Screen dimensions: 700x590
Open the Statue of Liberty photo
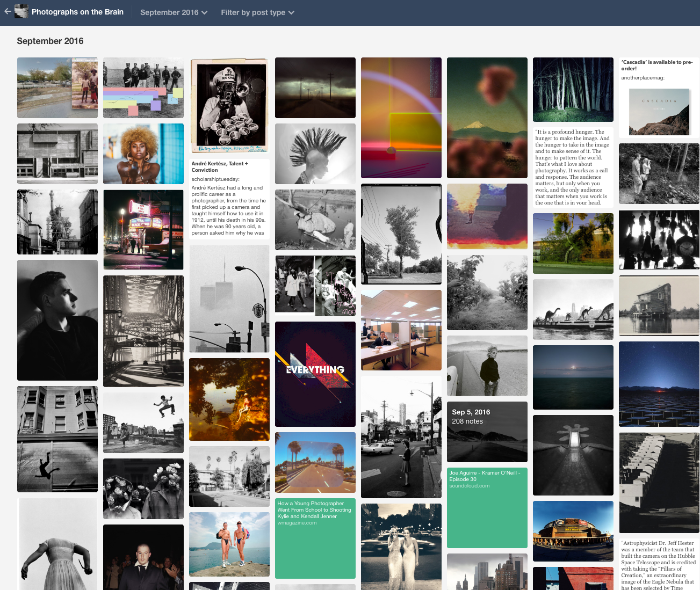pyautogui.click(x=57, y=222)
